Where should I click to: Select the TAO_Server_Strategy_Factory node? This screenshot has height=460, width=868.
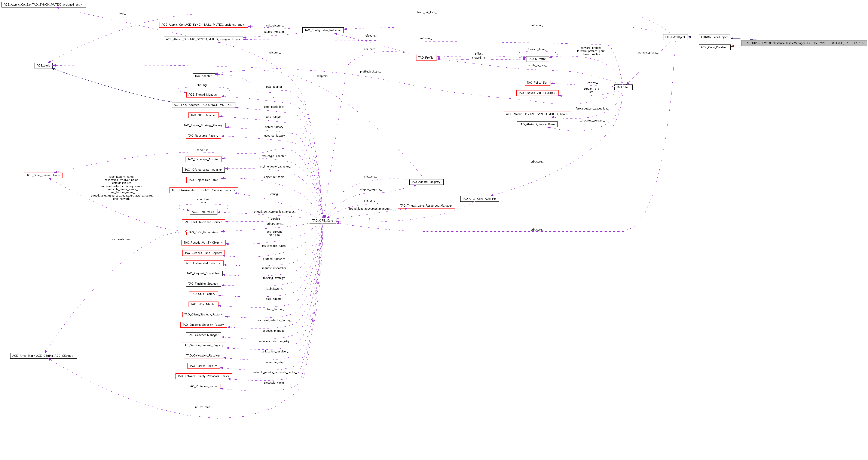pyautogui.click(x=203, y=125)
